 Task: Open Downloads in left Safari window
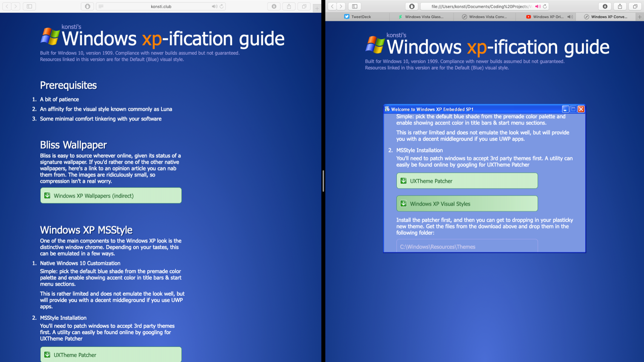[x=274, y=6]
